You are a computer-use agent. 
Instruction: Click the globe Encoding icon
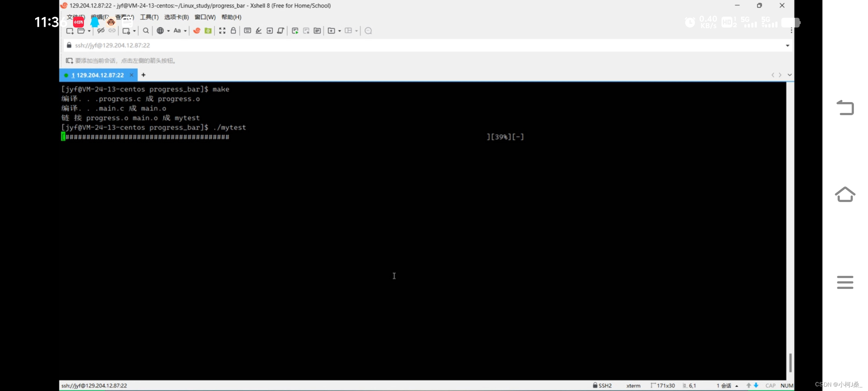click(x=160, y=31)
